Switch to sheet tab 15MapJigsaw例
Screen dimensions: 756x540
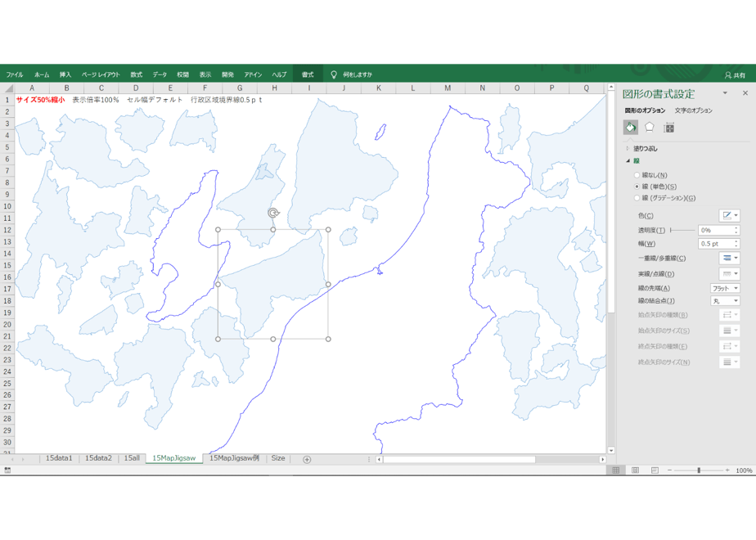(x=234, y=458)
